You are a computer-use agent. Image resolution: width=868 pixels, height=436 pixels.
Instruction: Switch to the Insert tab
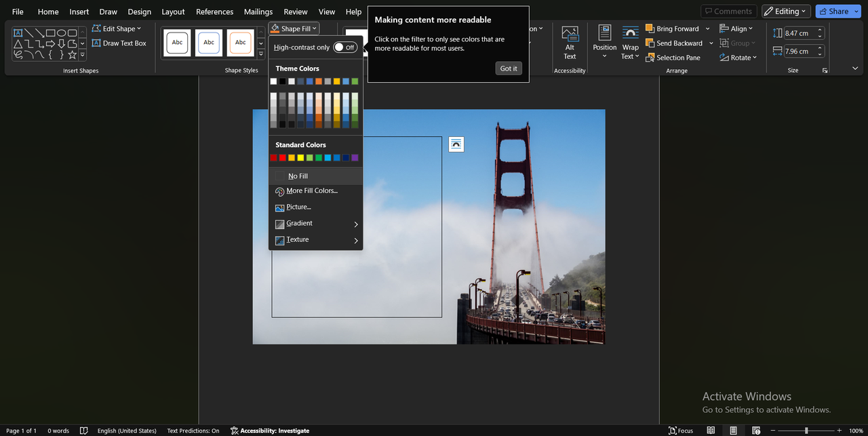coord(79,12)
